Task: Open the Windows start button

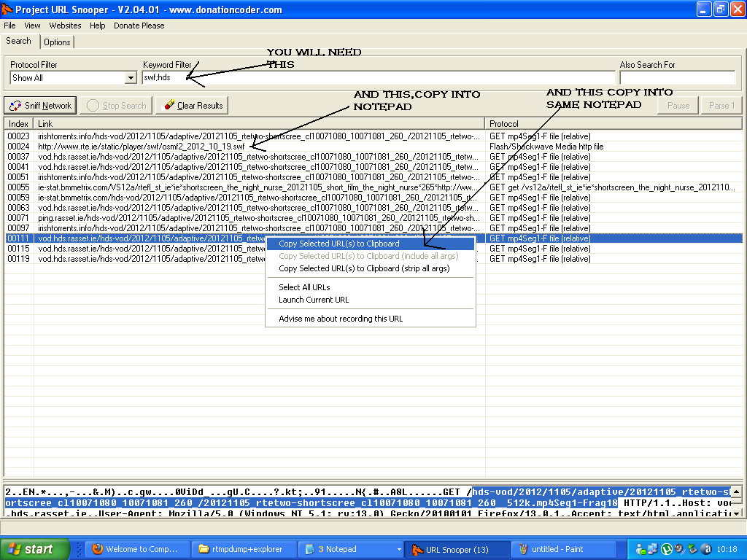Action: [34, 549]
